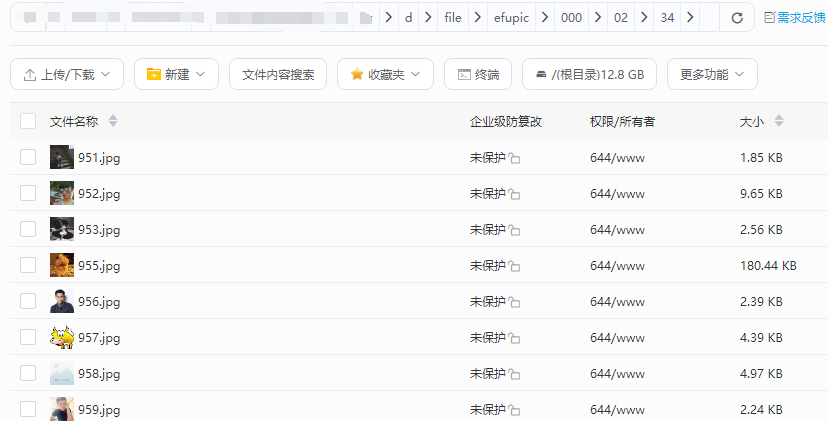828x421 pixels.
Task: Click the 根目录 12.8 GB disk button
Action: point(589,74)
